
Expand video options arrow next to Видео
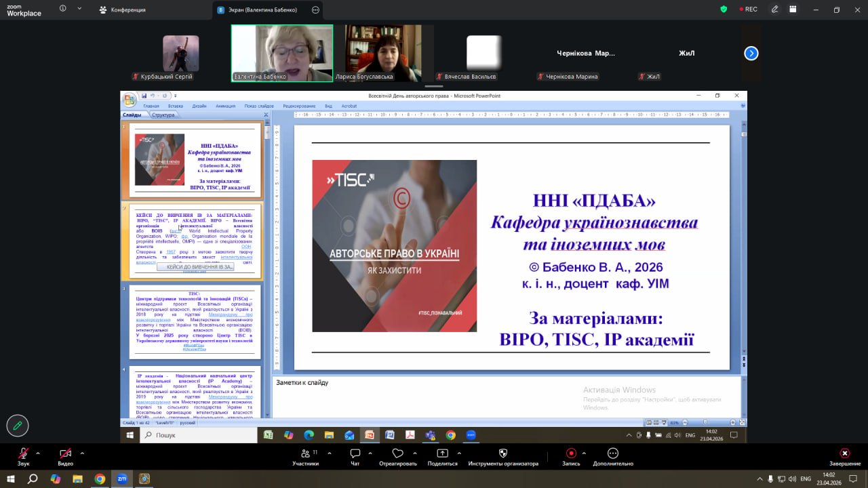point(82,453)
